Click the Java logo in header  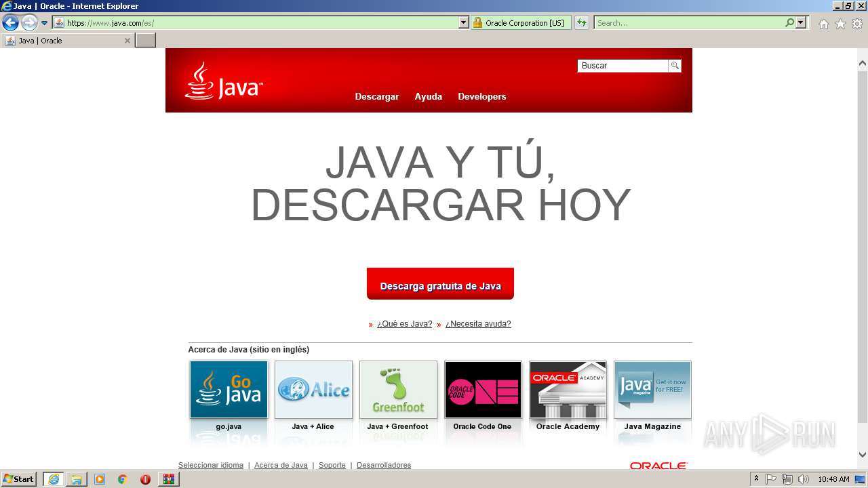[223, 81]
